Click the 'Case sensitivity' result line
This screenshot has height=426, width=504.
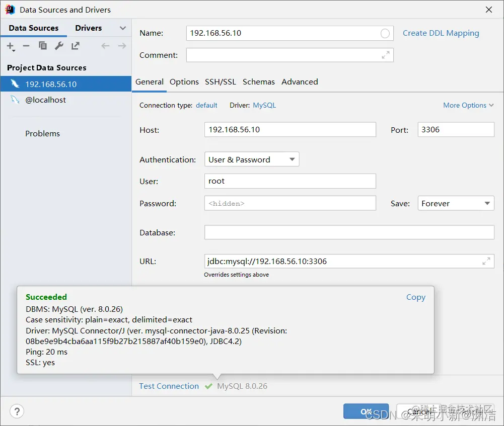click(x=109, y=320)
